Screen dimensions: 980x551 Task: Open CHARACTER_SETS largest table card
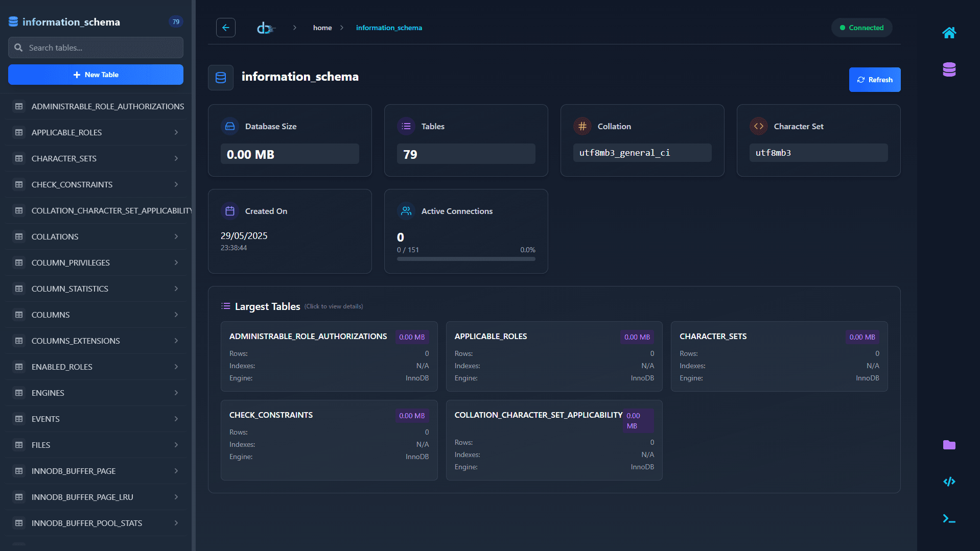(779, 356)
